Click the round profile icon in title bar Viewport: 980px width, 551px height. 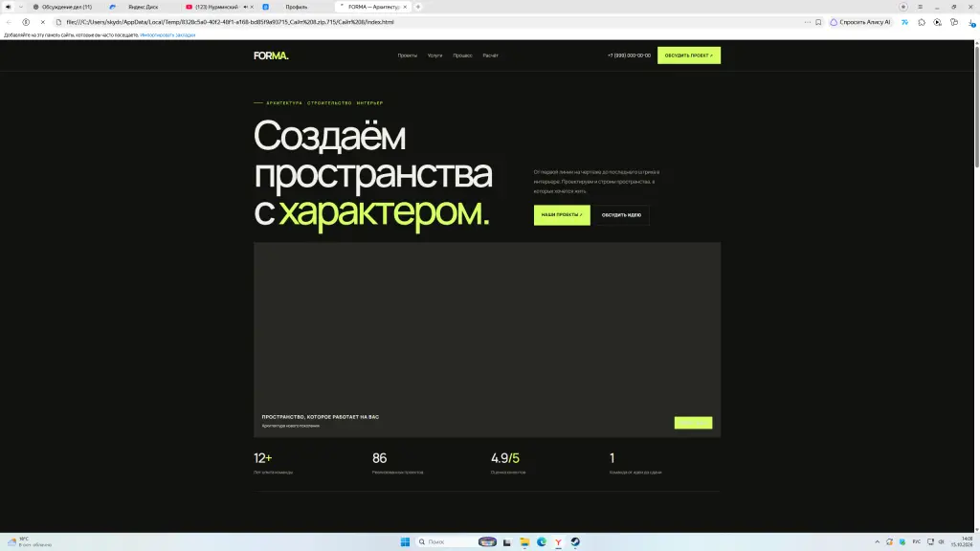[x=903, y=7]
